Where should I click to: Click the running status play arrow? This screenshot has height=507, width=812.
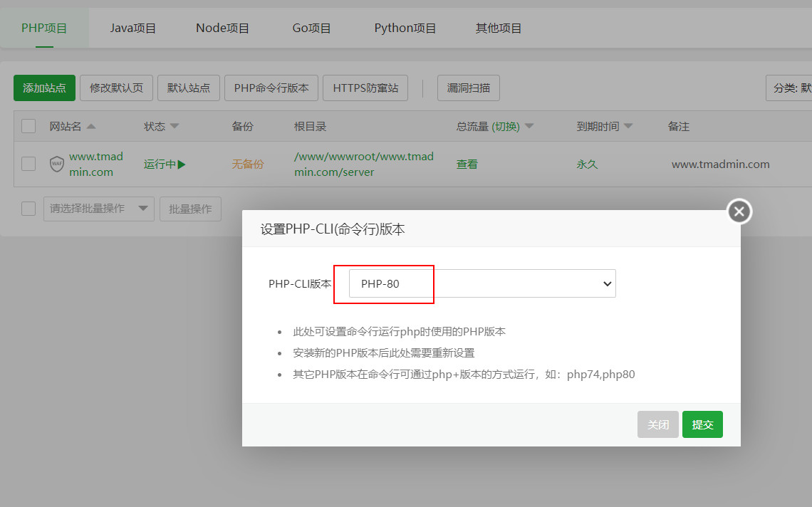click(x=182, y=164)
